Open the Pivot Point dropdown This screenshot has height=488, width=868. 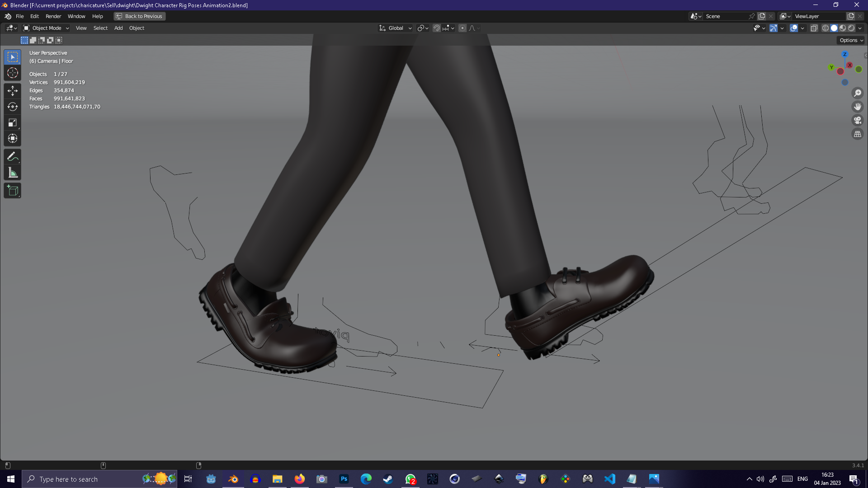[x=423, y=28]
